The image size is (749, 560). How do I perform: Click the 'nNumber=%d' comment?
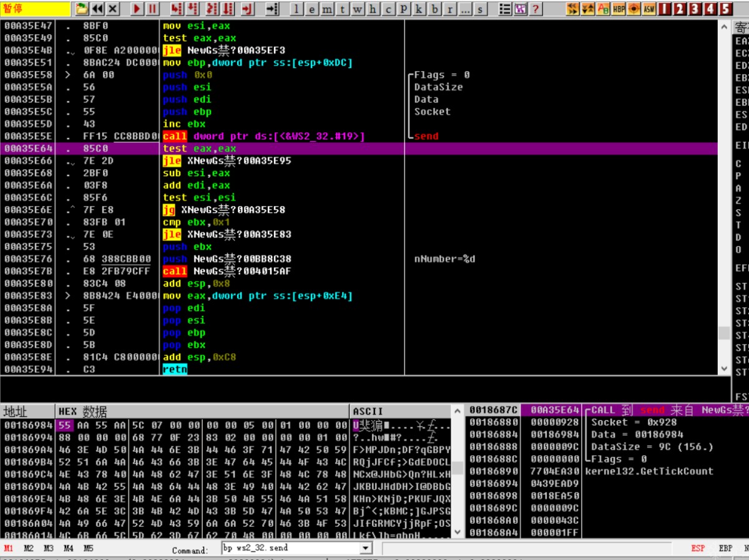tap(445, 259)
